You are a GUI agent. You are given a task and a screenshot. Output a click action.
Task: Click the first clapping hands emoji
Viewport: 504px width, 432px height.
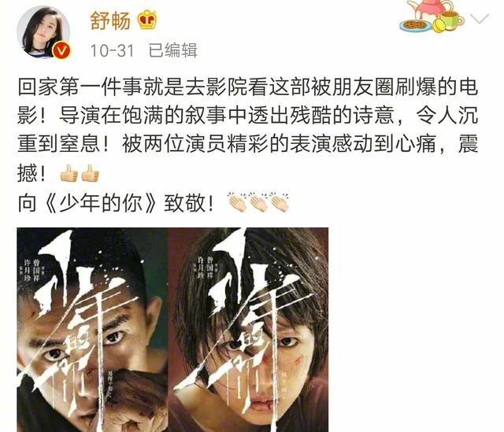pos(237,202)
